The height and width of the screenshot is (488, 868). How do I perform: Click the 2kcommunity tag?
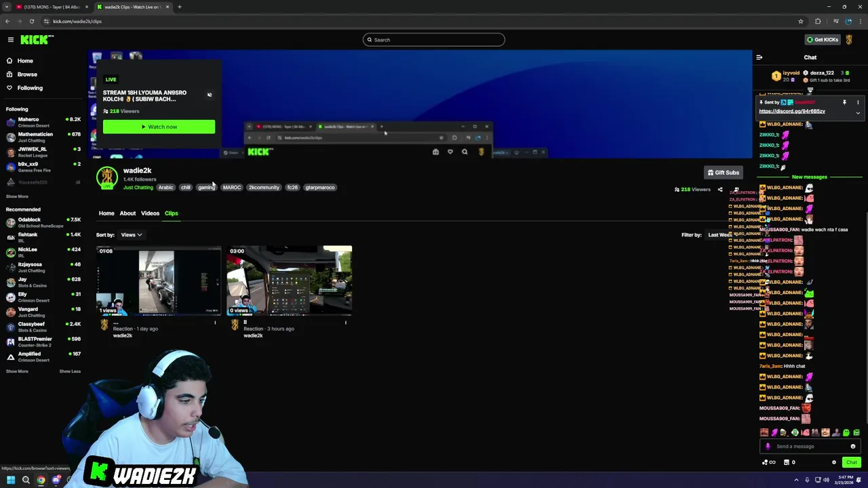pyautogui.click(x=264, y=188)
